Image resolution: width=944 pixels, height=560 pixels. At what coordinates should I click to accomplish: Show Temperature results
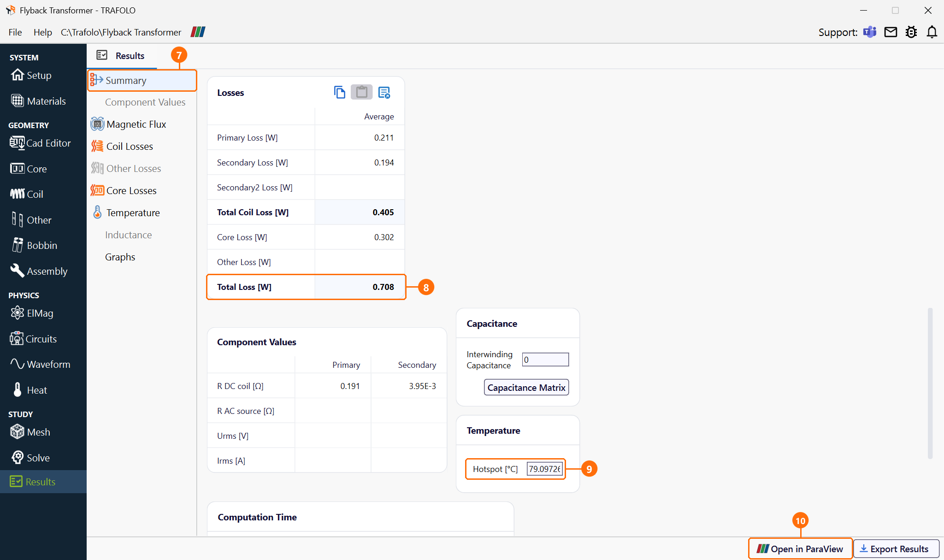tap(125, 212)
